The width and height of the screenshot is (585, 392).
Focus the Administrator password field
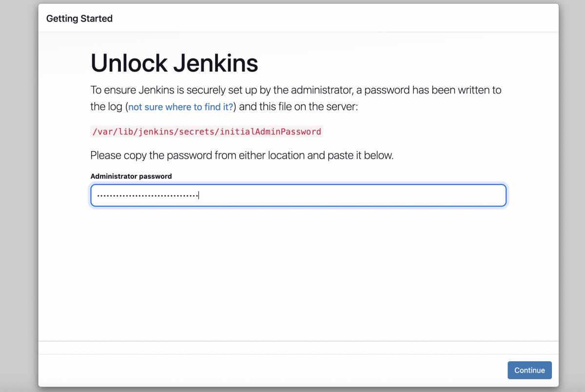pos(298,195)
